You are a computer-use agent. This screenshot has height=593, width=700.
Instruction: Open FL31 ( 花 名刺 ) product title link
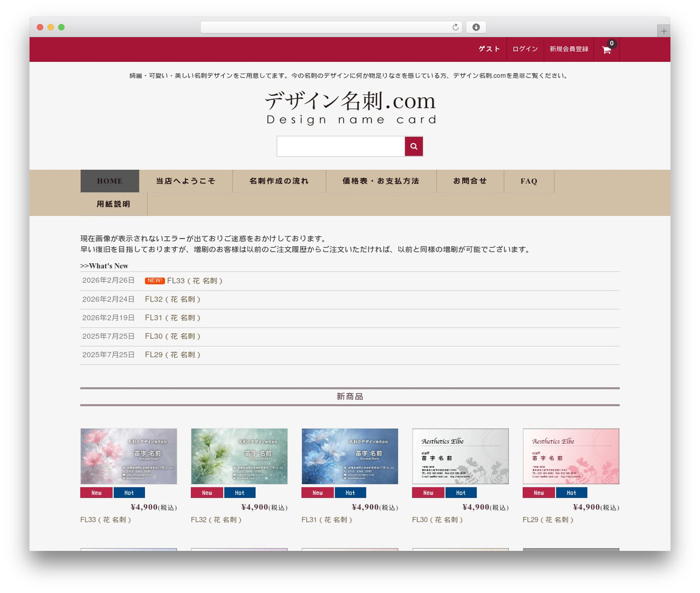[x=327, y=520]
